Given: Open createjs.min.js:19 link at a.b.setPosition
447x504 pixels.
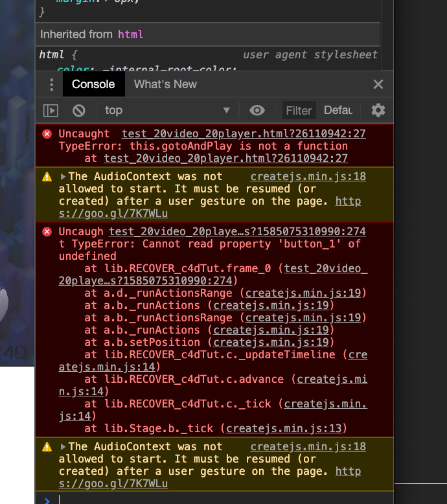Looking at the screenshot, I should 271,342.
